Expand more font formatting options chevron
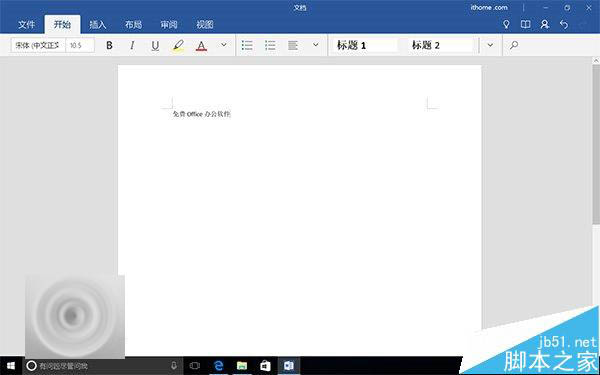 point(224,45)
